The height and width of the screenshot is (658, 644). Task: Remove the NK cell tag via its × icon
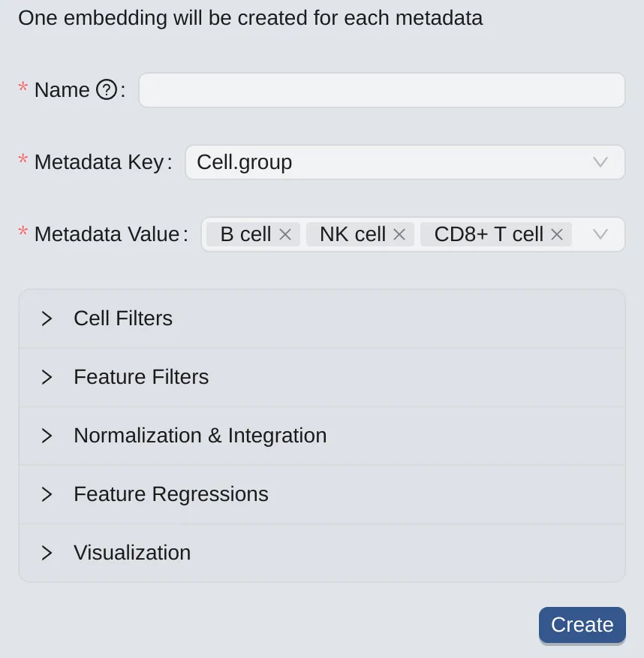coord(399,234)
